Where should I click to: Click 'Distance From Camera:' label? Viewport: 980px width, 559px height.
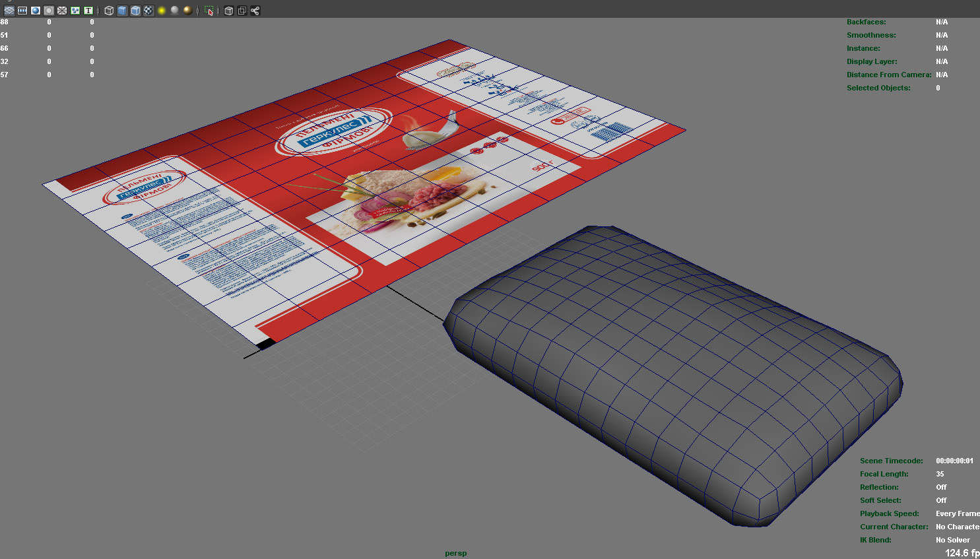tap(889, 75)
